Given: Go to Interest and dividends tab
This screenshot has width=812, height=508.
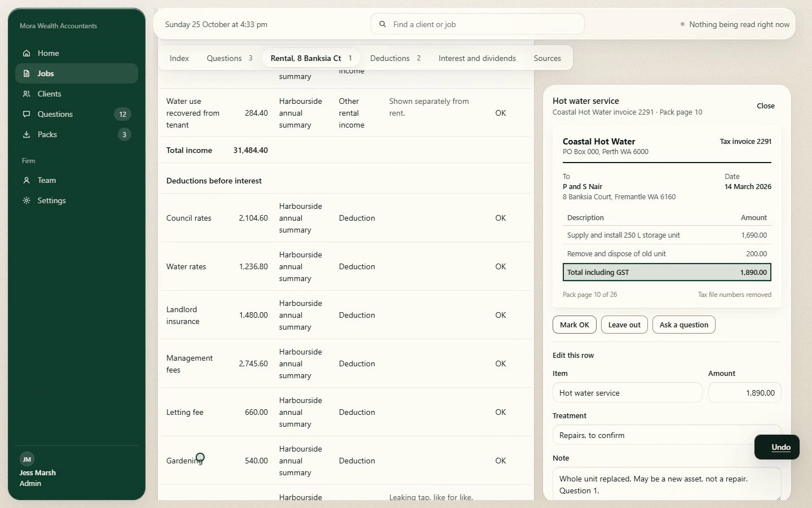Looking at the screenshot, I should 477,58.
